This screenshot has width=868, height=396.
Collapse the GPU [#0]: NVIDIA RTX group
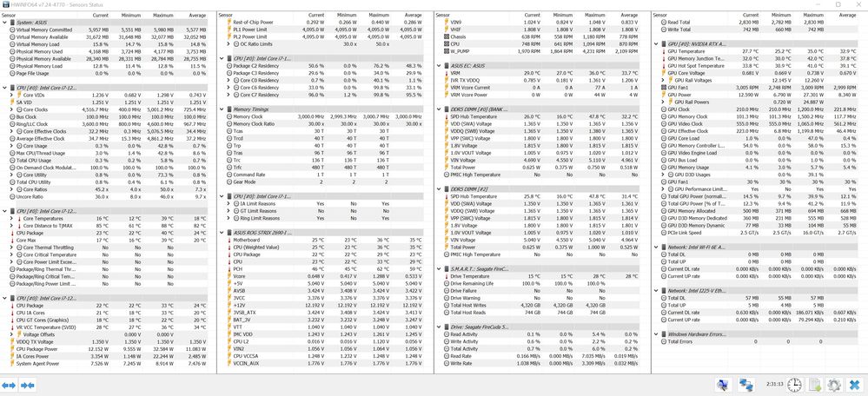(x=656, y=43)
